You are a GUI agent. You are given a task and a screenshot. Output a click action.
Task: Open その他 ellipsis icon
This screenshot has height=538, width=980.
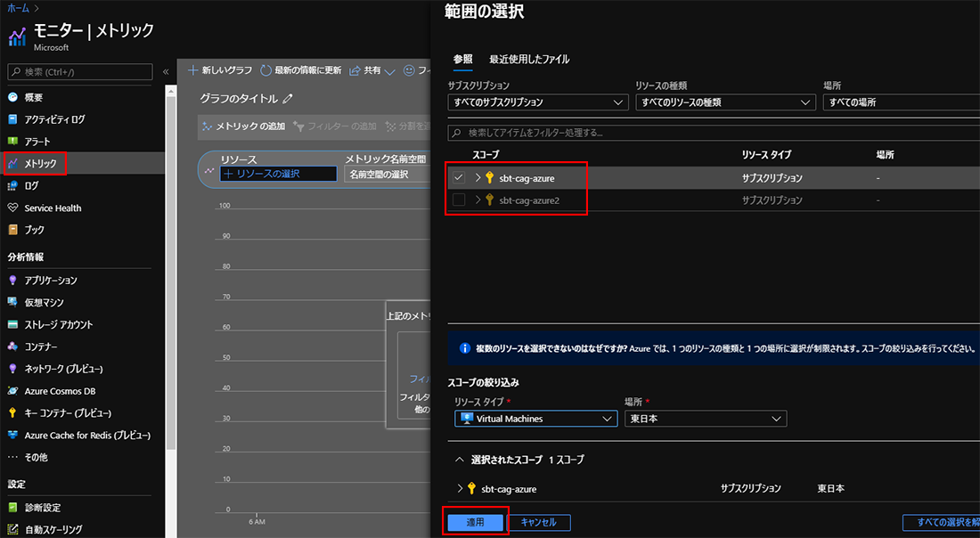(x=12, y=458)
